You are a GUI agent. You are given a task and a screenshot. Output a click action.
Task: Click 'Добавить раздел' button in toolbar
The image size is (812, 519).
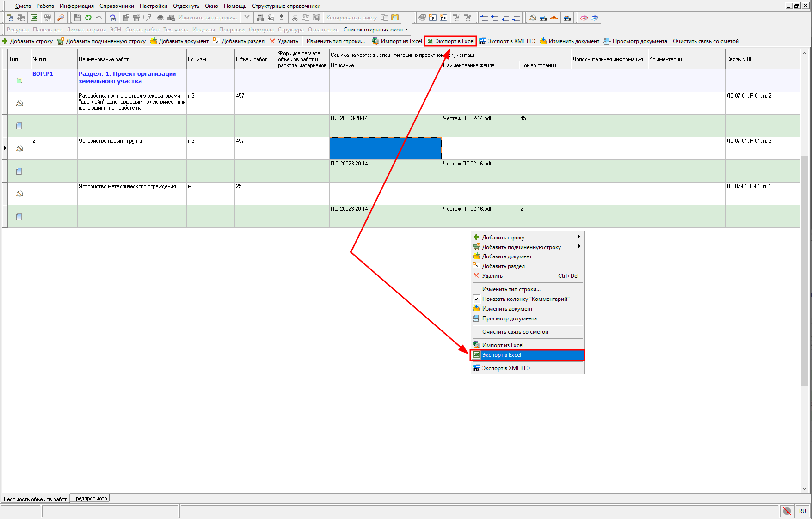click(239, 41)
